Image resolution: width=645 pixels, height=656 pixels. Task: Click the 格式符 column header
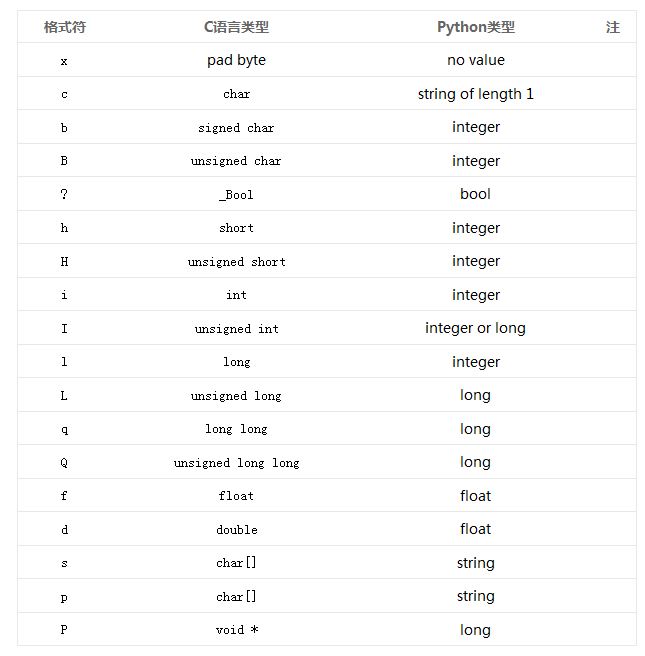coord(65,27)
